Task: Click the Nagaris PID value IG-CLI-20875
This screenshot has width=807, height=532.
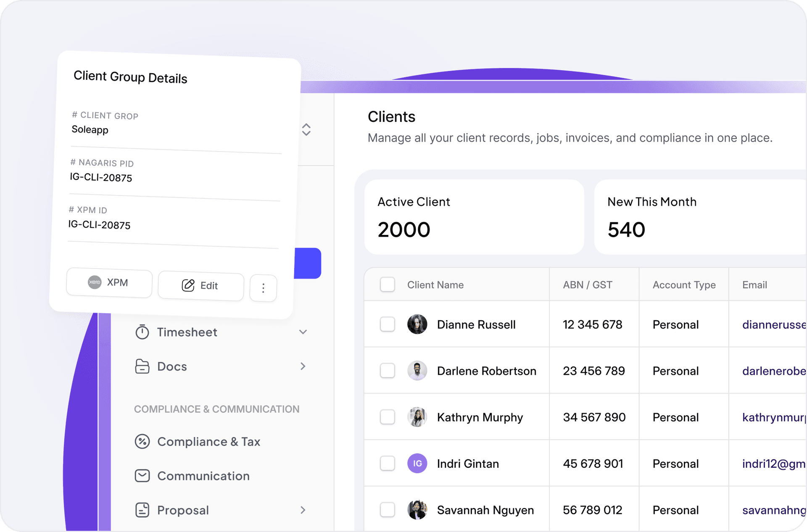Action: 101,177
